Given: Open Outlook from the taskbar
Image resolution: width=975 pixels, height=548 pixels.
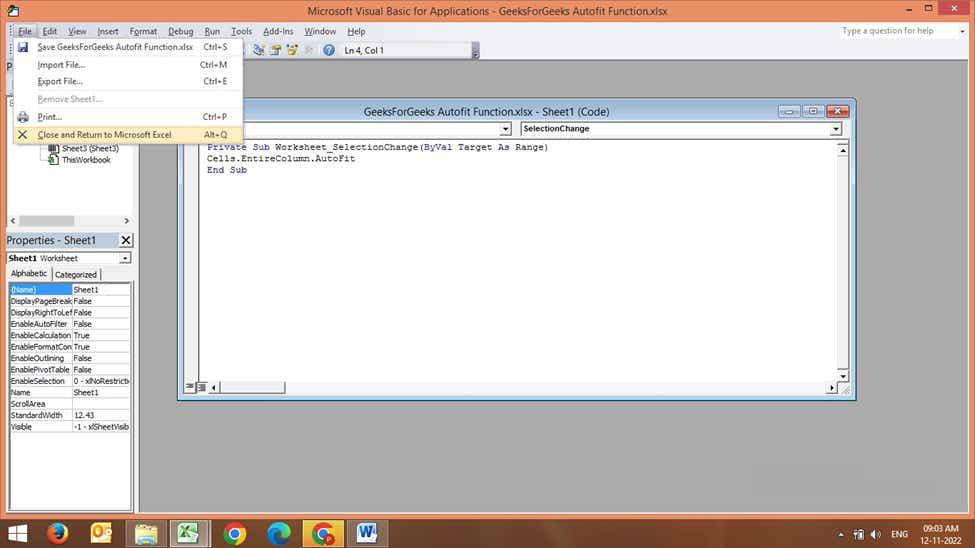Looking at the screenshot, I should (101, 534).
